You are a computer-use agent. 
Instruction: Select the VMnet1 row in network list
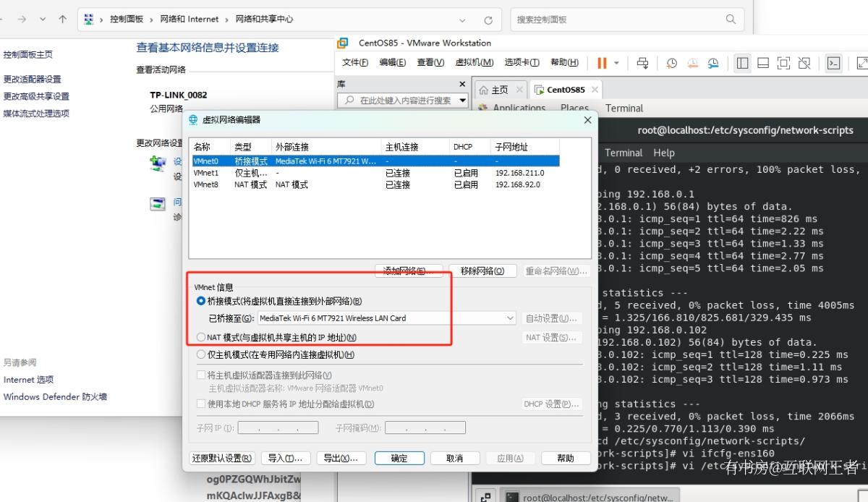(x=375, y=173)
